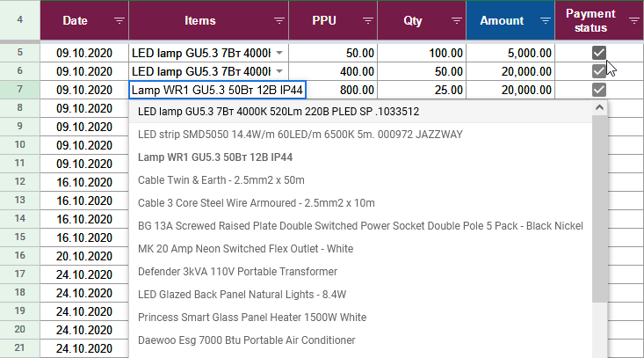Toggle payment status checkbox in row 5
644x358 pixels.
(599, 53)
